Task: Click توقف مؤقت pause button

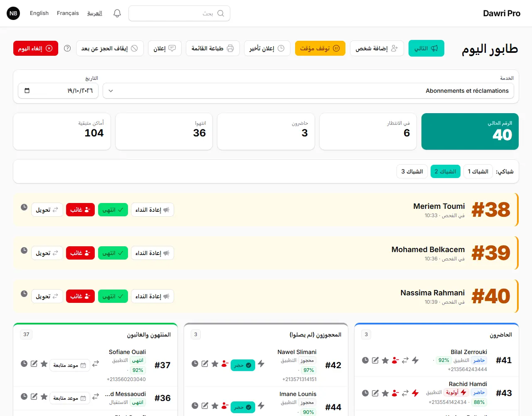Action: click(320, 48)
